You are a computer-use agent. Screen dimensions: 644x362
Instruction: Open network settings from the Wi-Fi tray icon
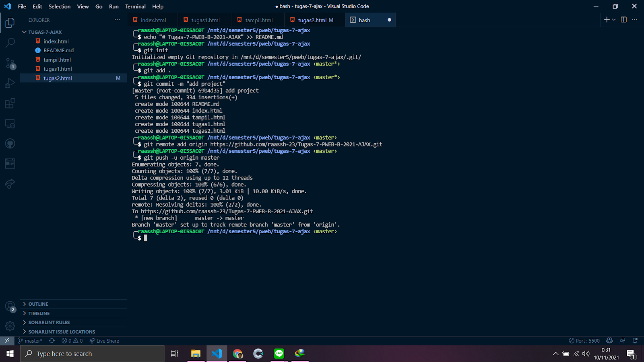click(576, 354)
